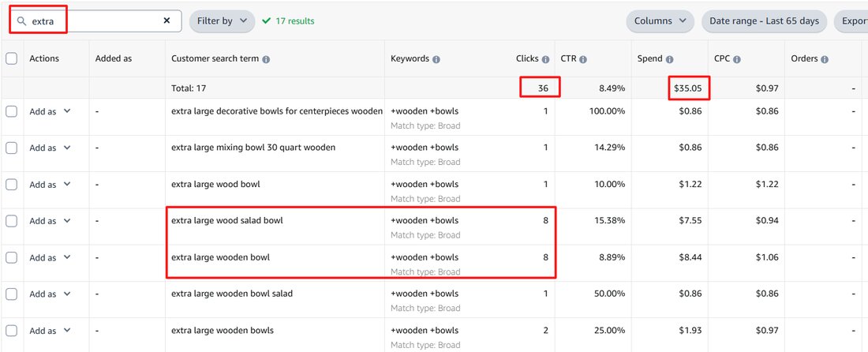Open 'Add as' for decorative bowls centerpieces row

pos(51,111)
